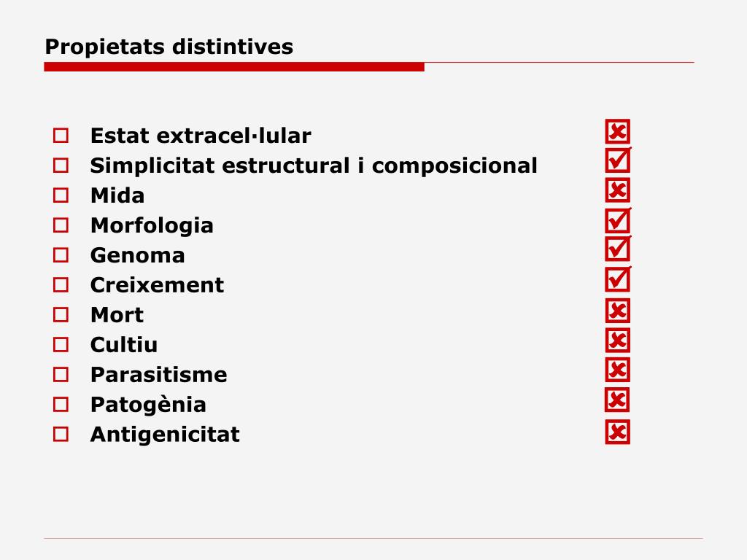Click the checkmark icon beside Morfologia

(618, 220)
